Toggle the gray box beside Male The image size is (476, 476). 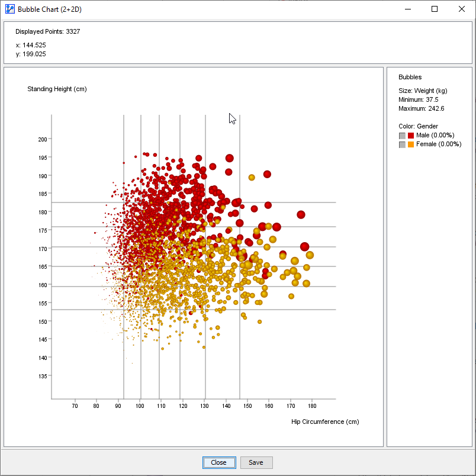coord(402,136)
